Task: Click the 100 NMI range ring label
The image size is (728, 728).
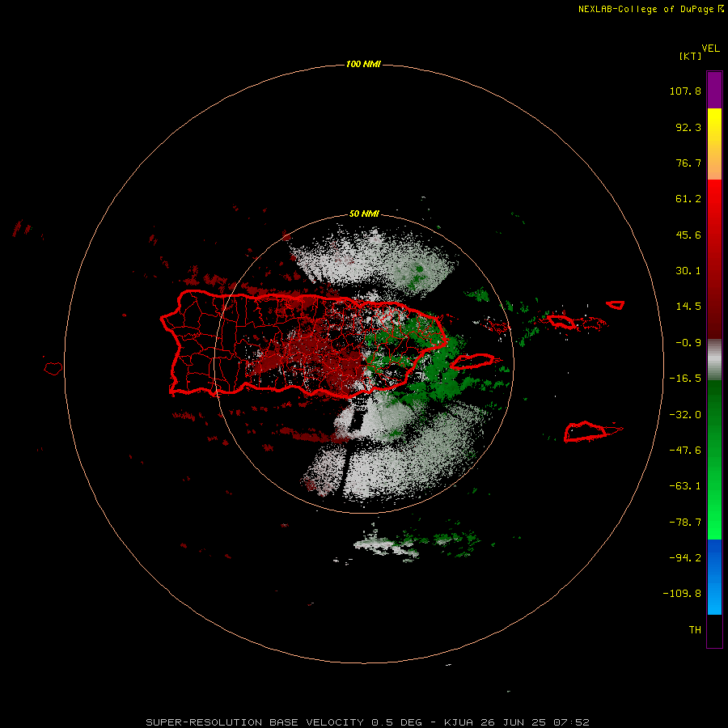Action: point(363,64)
